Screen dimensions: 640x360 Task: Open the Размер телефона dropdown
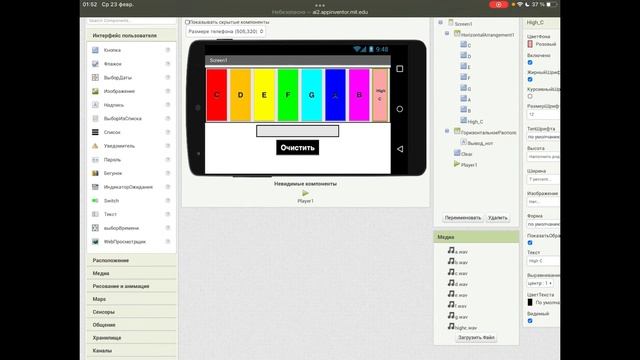(x=226, y=31)
